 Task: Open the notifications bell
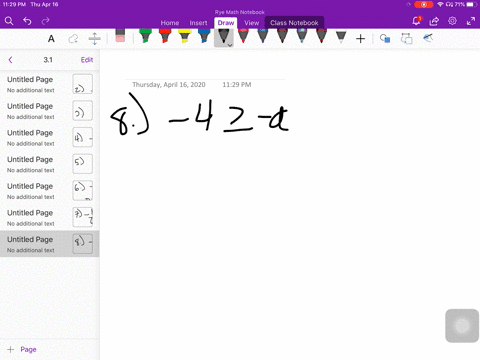416,21
